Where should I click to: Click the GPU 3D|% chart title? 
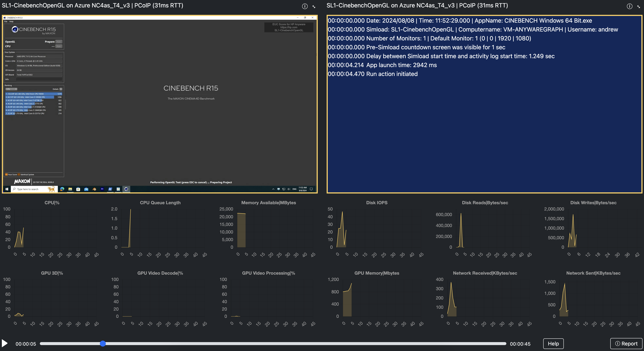(x=52, y=273)
